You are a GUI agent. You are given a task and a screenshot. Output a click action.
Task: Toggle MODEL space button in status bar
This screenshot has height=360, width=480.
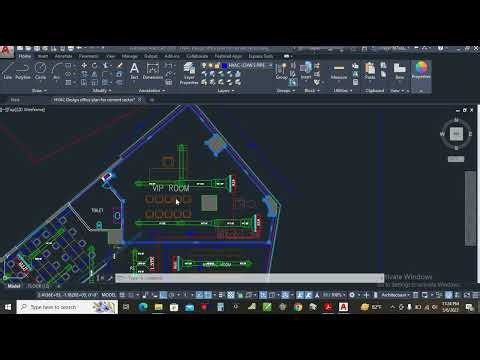click(x=108, y=295)
